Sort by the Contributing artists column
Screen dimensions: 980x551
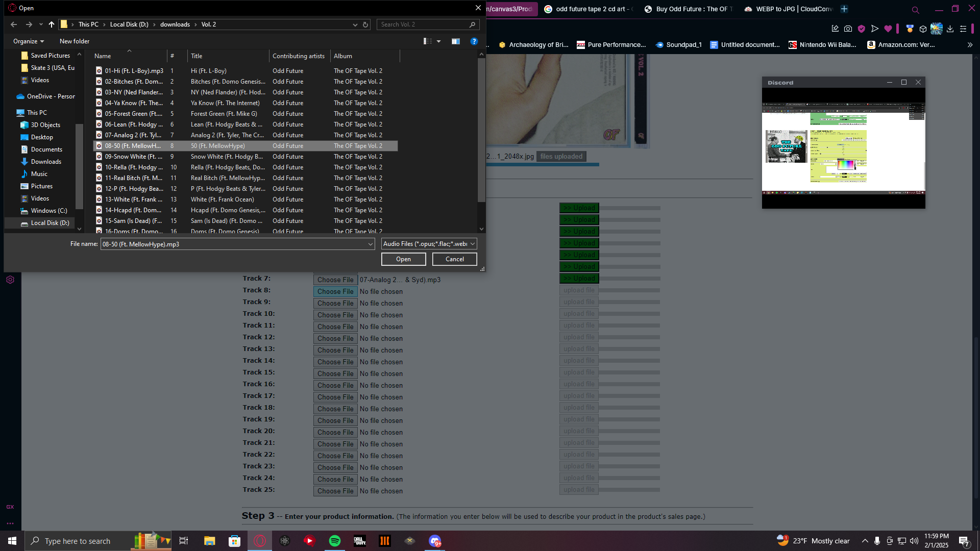(x=298, y=56)
